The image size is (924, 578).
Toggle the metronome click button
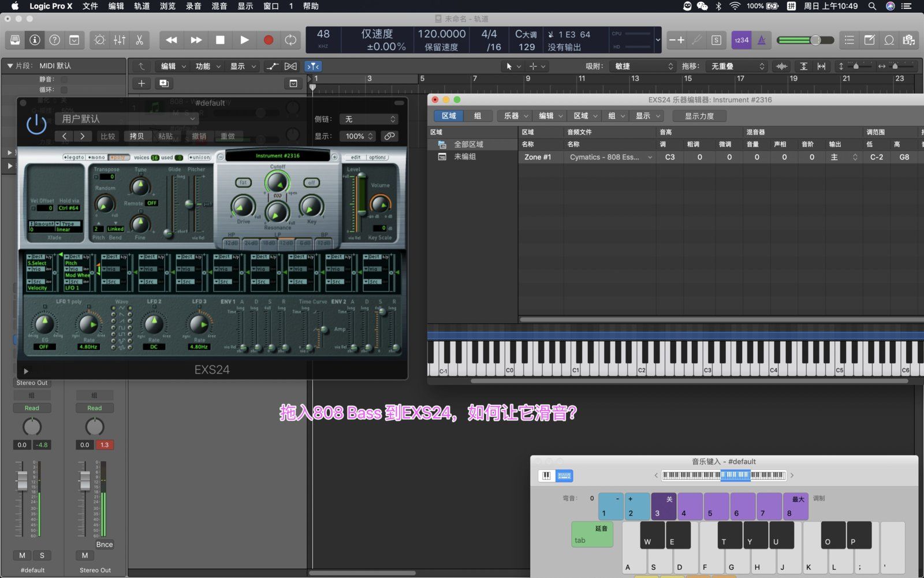(x=762, y=40)
